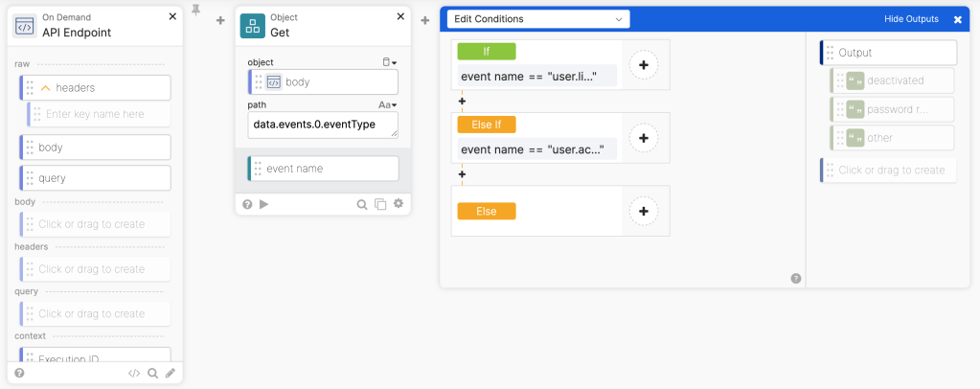Viewport: 980px width, 389px height.
Task: Open the code view in API Endpoint footer
Action: 134,374
